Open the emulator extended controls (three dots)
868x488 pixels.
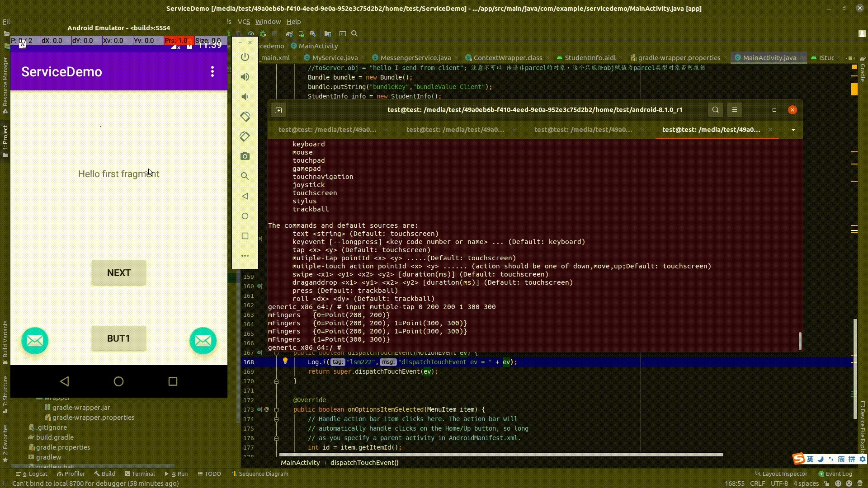(x=245, y=256)
